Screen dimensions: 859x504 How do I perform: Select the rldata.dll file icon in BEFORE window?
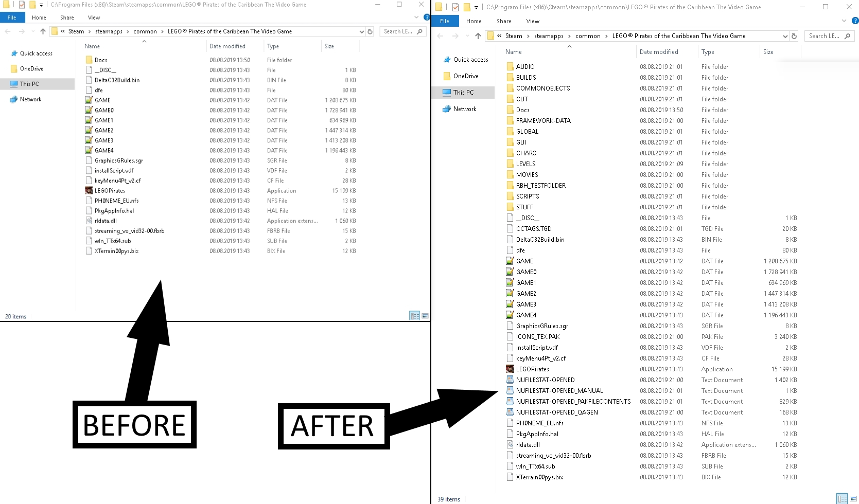(89, 221)
